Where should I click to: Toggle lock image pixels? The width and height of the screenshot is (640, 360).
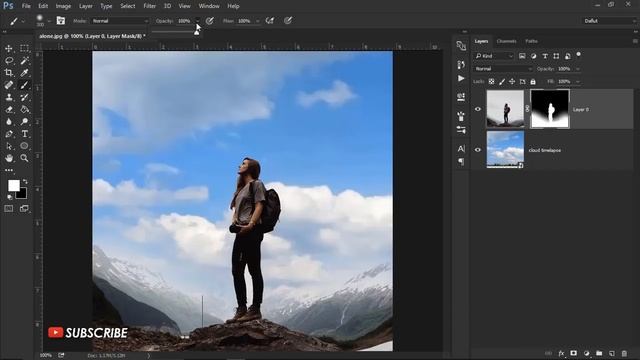coord(502,82)
